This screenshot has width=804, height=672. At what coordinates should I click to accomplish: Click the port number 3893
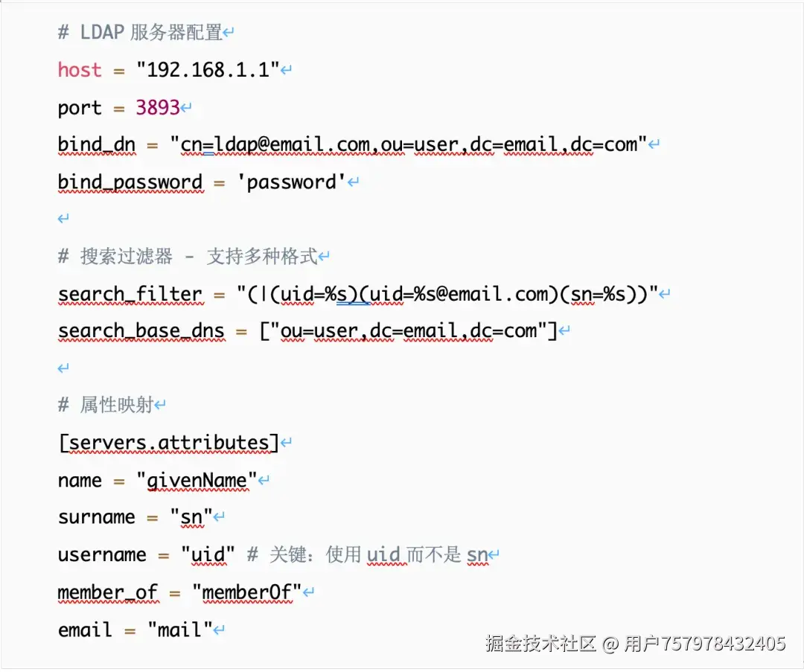(157, 107)
